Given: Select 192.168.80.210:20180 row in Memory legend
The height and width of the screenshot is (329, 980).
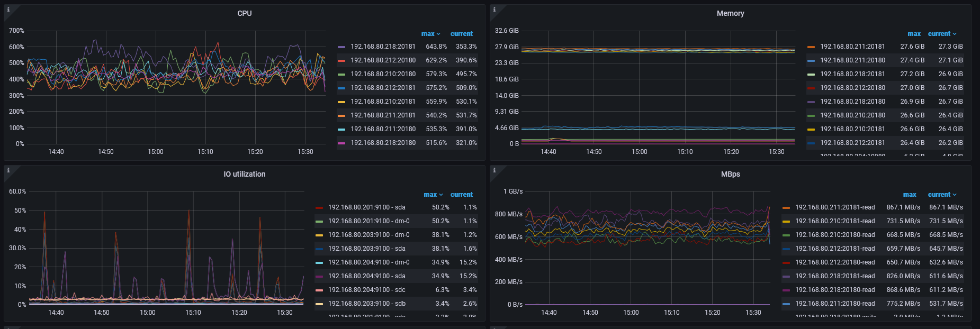Looking at the screenshot, I should coord(852,115).
